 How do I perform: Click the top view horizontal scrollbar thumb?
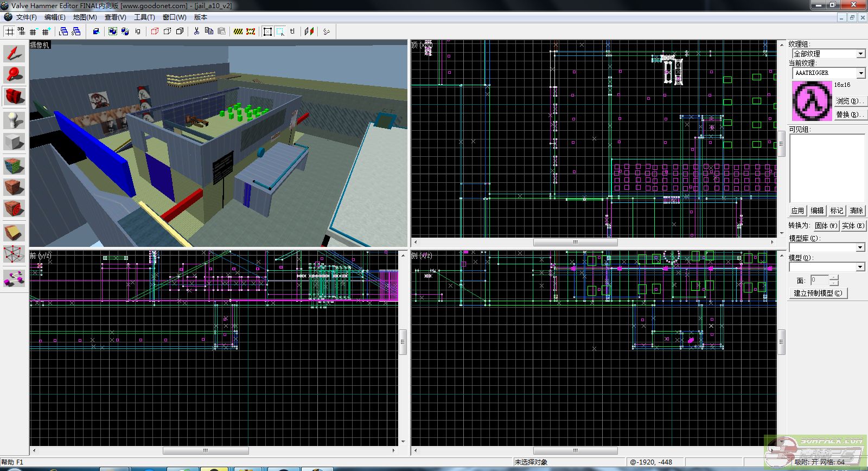[575, 243]
